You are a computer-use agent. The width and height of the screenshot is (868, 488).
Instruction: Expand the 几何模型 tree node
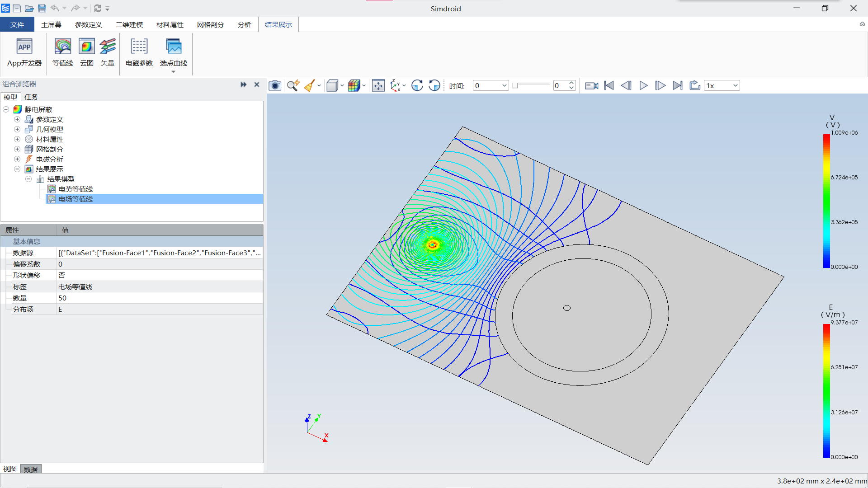[x=17, y=129]
